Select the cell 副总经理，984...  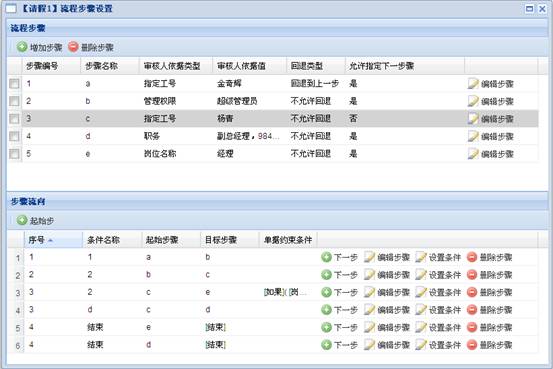(248, 136)
